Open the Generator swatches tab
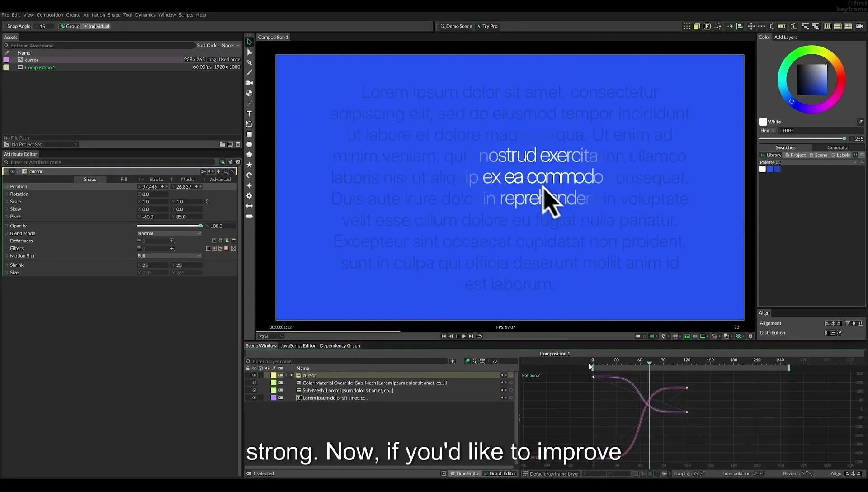 click(838, 147)
